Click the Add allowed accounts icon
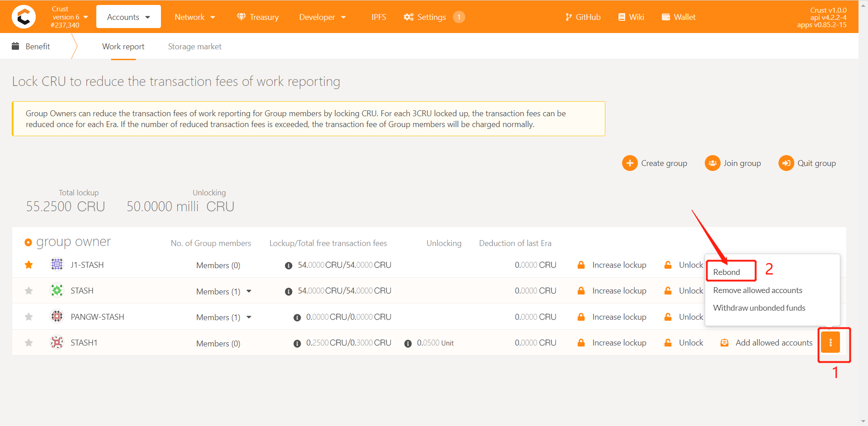Screen dimensions: 868x426 [724, 343]
